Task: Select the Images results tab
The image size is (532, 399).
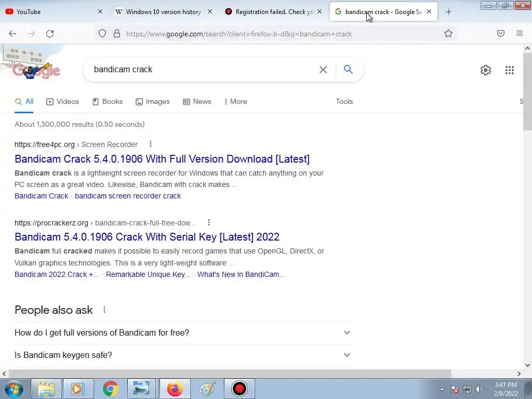Action: tap(153, 101)
